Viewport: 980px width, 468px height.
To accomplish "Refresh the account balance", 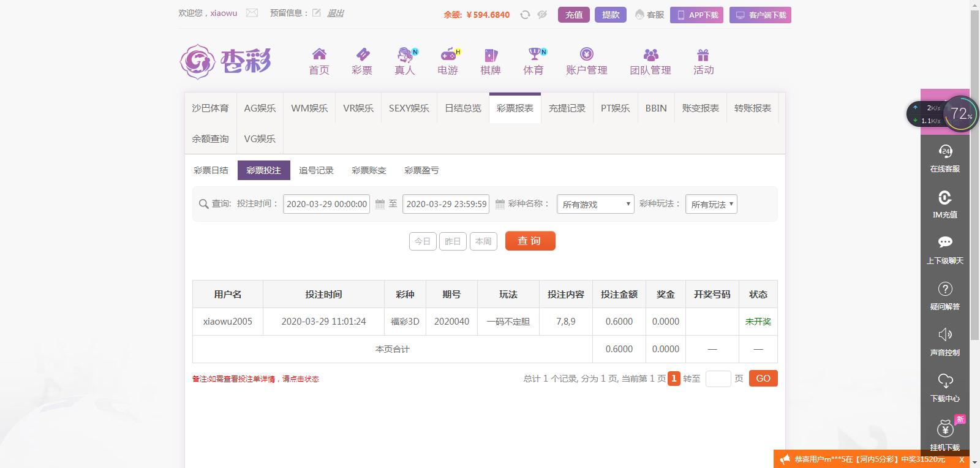I will tap(525, 15).
